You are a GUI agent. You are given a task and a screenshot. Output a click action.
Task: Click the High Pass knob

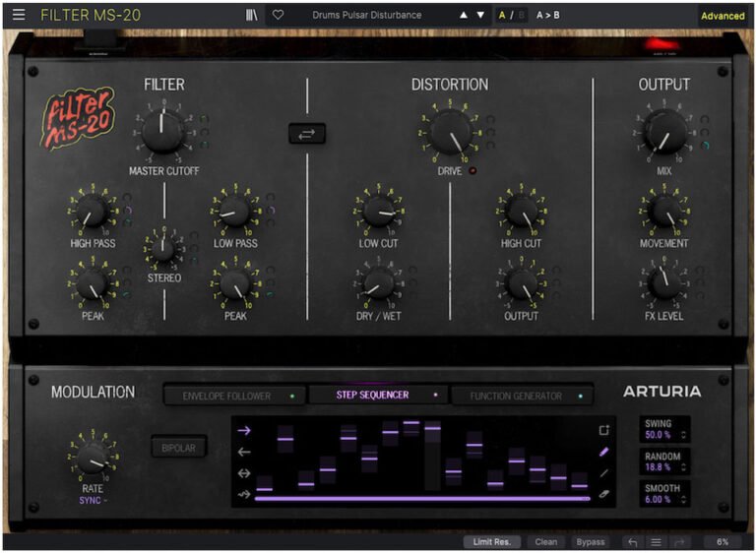pos(92,212)
